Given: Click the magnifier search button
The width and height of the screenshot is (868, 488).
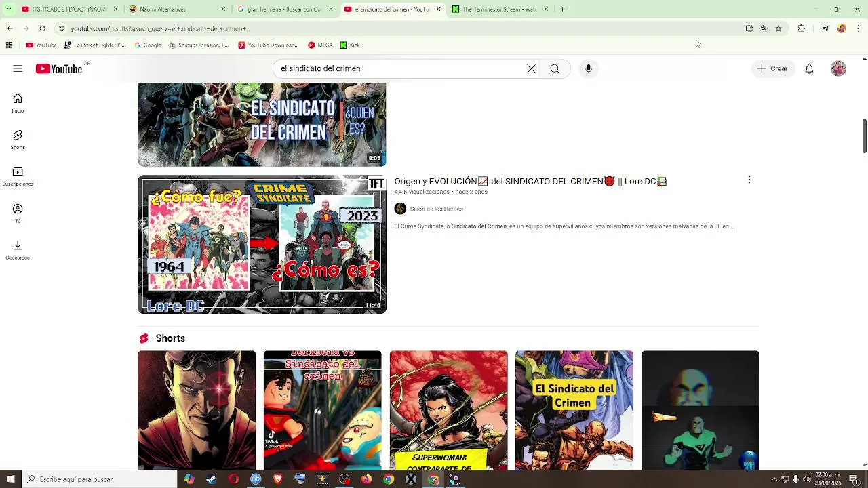Looking at the screenshot, I should [555, 68].
